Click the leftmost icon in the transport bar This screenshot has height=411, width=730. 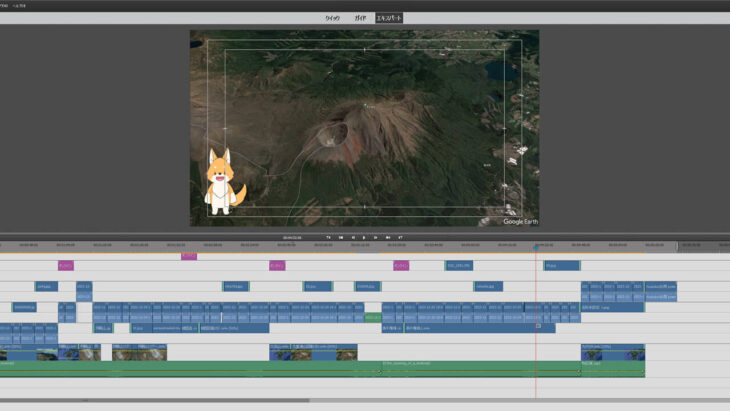click(328, 237)
